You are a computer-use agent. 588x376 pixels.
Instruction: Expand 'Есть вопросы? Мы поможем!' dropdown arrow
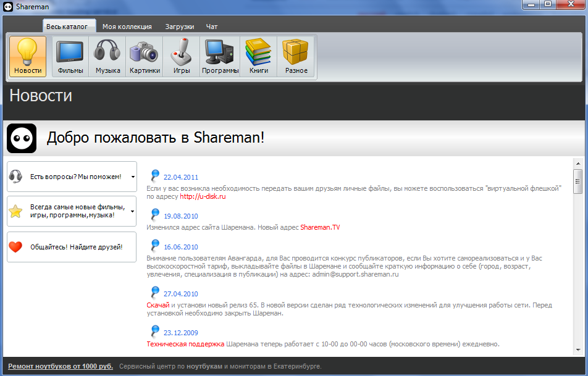[x=133, y=177]
